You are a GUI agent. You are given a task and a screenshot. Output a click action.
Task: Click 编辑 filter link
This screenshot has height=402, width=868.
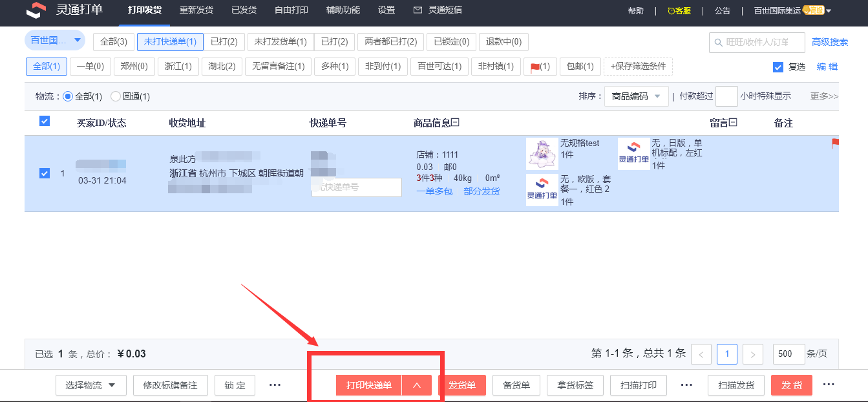(827, 67)
